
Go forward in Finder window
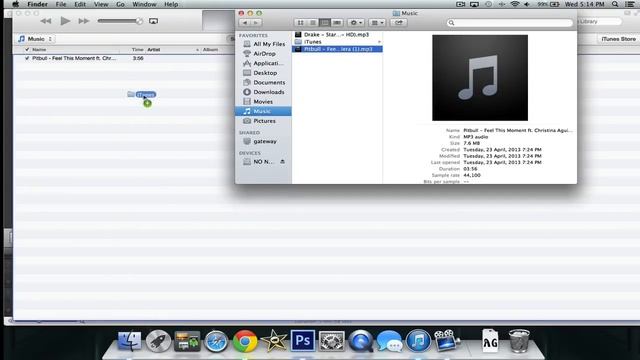[x=256, y=22]
